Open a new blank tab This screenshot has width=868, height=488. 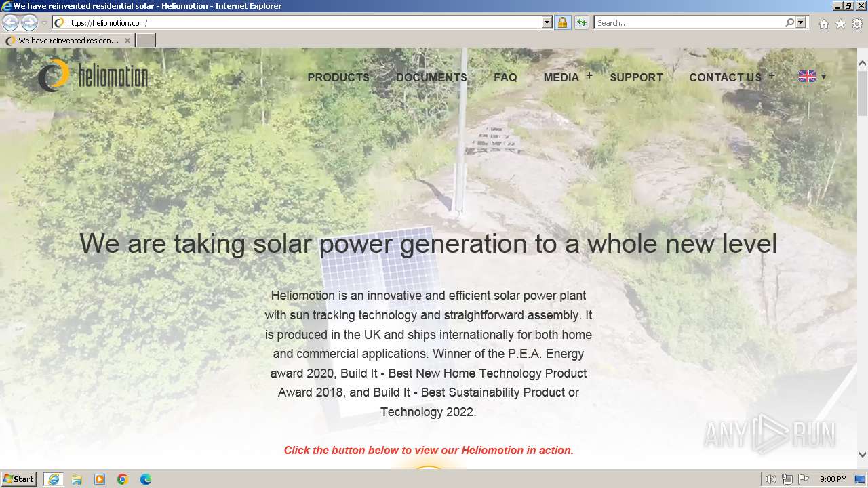(146, 41)
